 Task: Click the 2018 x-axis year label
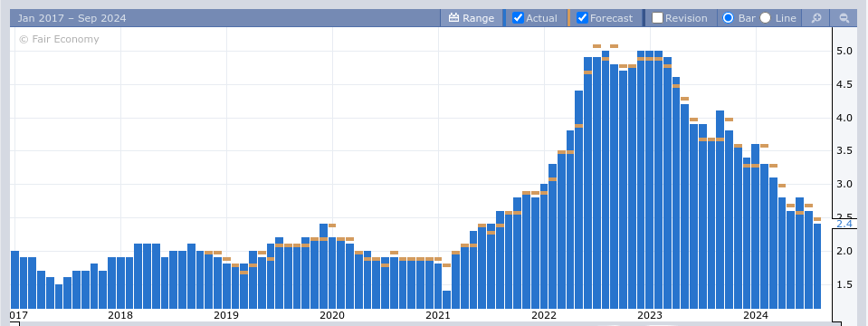pyautogui.click(x=119, y=315)
